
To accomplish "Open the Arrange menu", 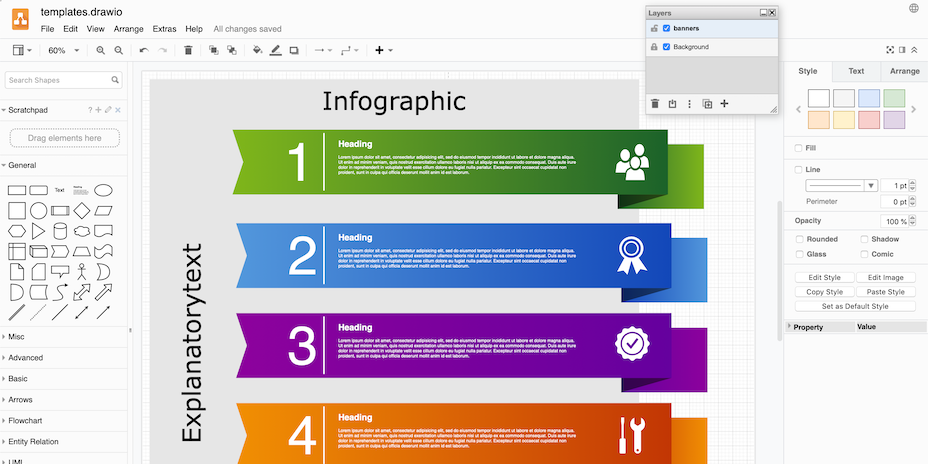I will 128,29.
